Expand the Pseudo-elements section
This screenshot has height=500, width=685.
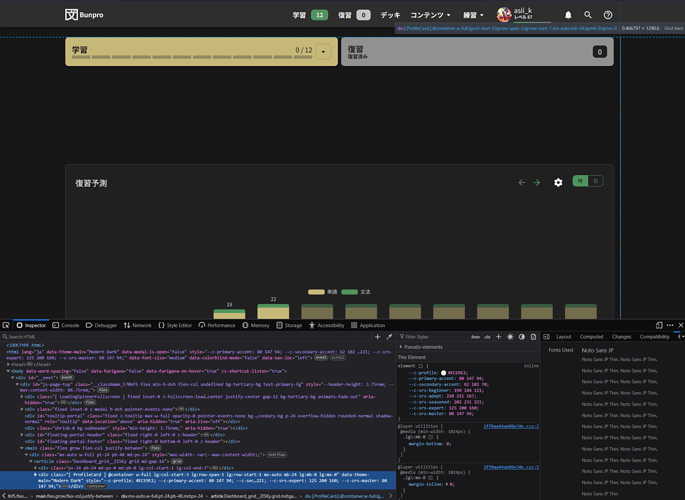[x=401, y=347]
